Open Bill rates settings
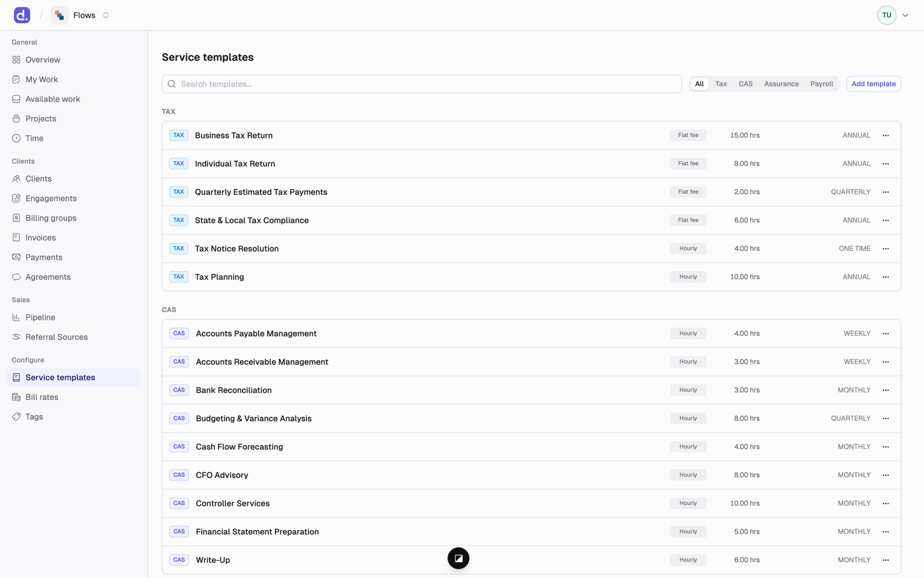Viewport: 924px width, 578px height. [x=74, y=397]
